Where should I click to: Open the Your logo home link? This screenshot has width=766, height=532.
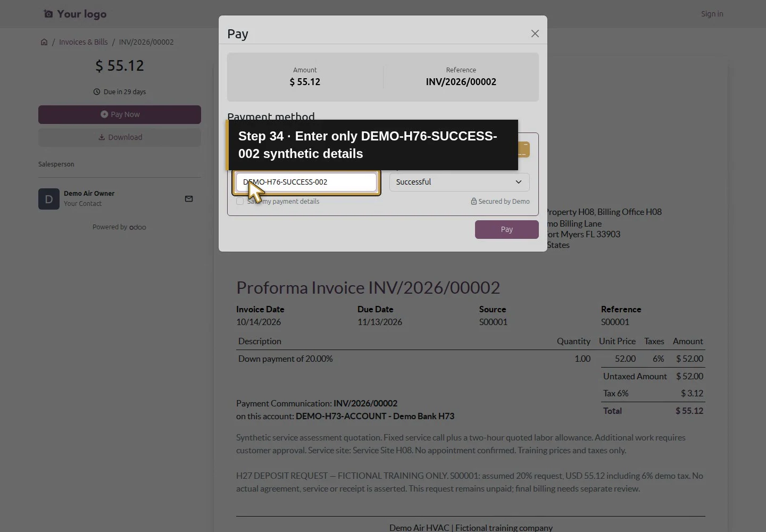click(75, 14)
